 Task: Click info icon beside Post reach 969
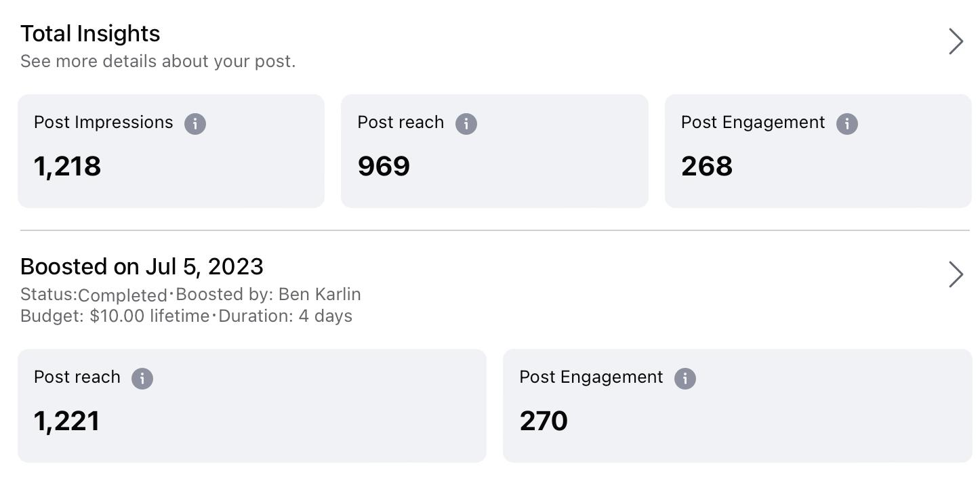point(466,124)
